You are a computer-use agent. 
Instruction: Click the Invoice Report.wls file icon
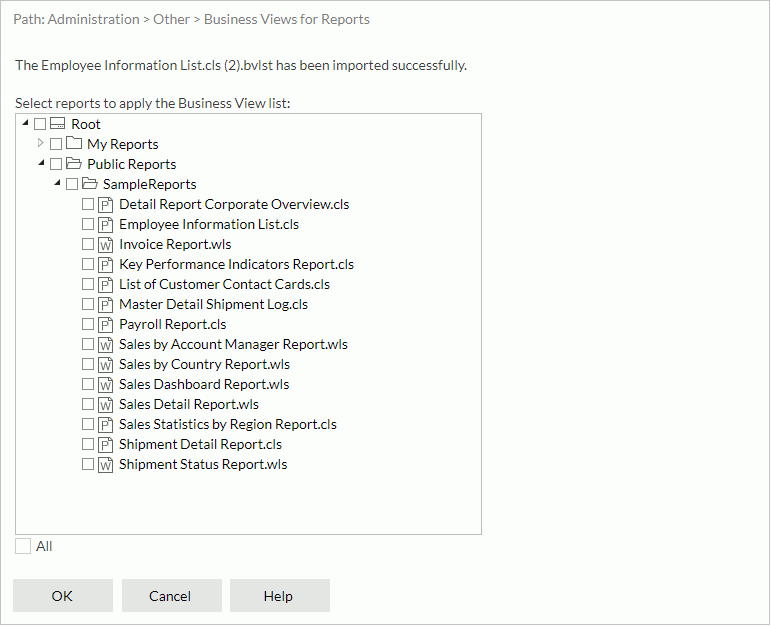click(105, 244)
